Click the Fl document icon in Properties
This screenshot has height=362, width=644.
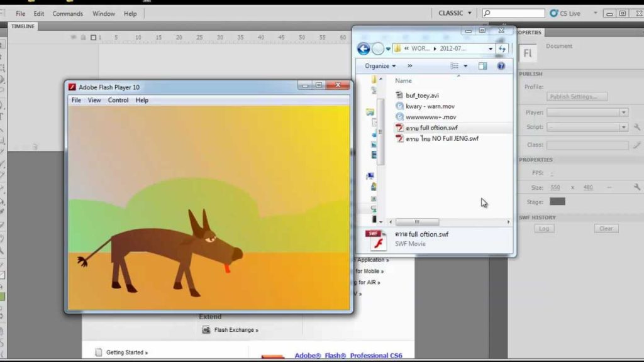click(528, 53)
